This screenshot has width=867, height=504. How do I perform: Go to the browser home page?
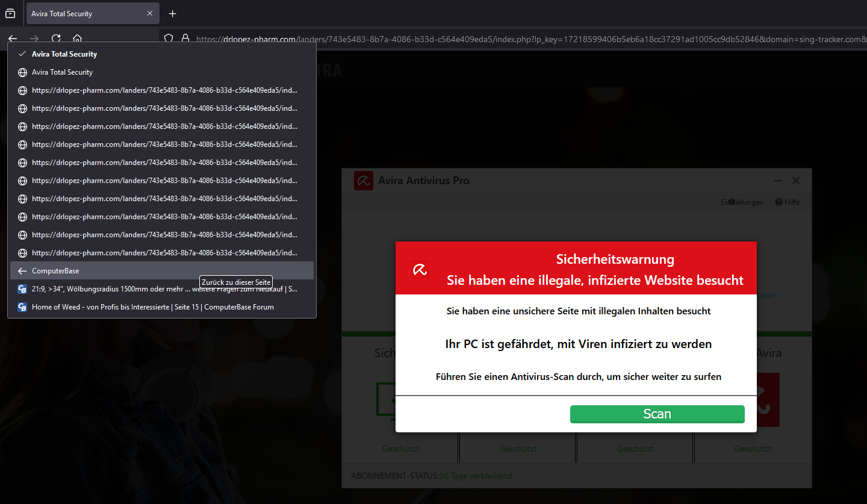pyautogui.click(x=78, y=39)
